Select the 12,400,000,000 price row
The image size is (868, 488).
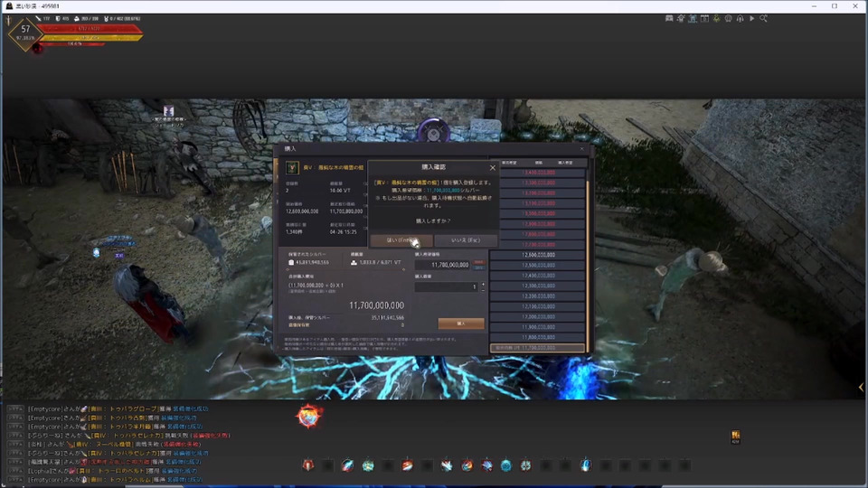click(538, 276)
